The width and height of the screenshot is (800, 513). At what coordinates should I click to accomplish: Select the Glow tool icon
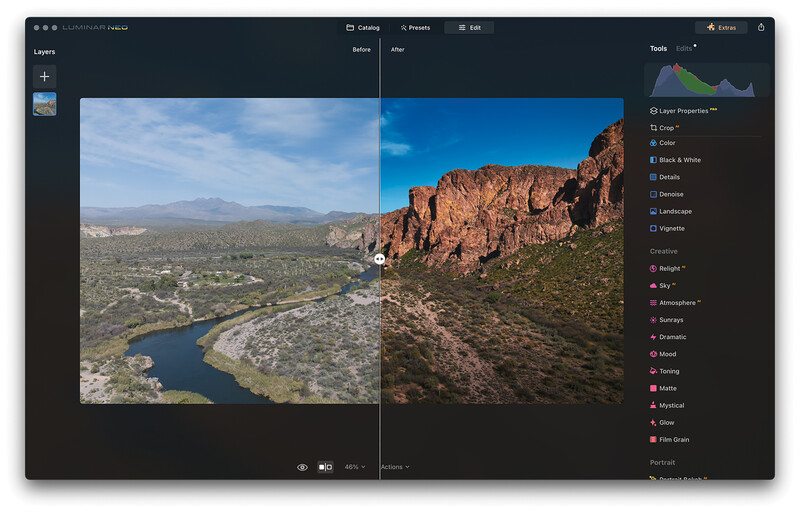(653, 422)
